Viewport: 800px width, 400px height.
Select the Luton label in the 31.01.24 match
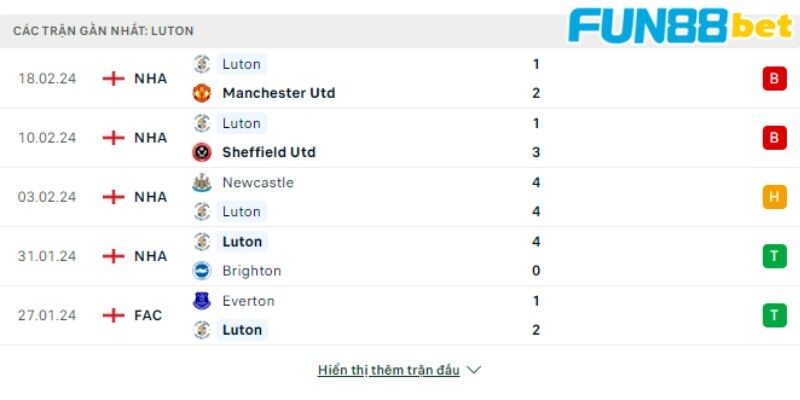[x=242, y=241]
